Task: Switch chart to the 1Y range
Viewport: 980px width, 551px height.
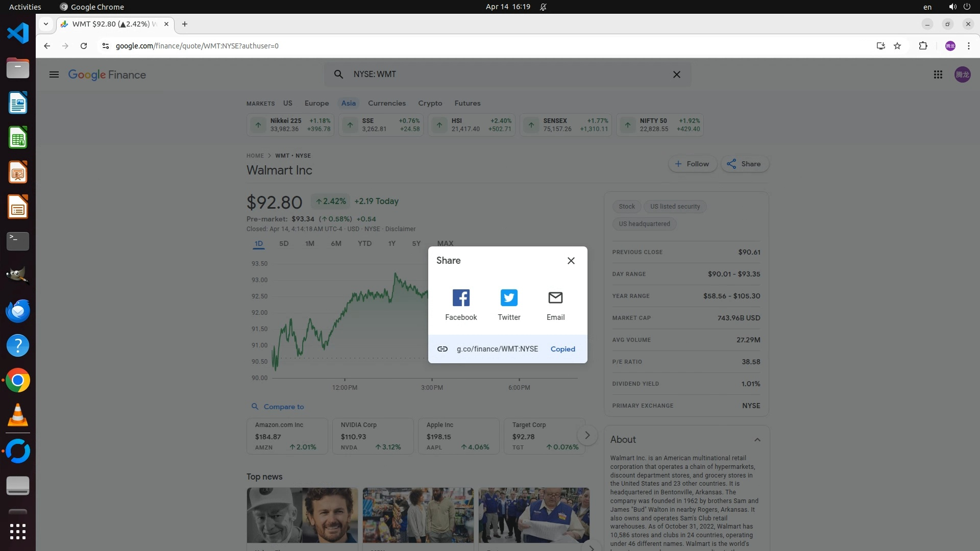Action: coord(391,243)
